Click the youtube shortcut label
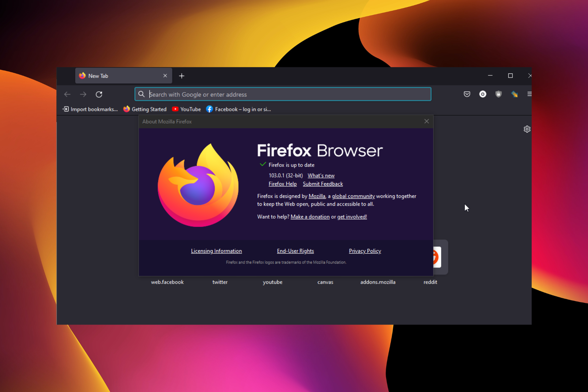The height and width of the screenshot is (392, 588). coord(273,282)
